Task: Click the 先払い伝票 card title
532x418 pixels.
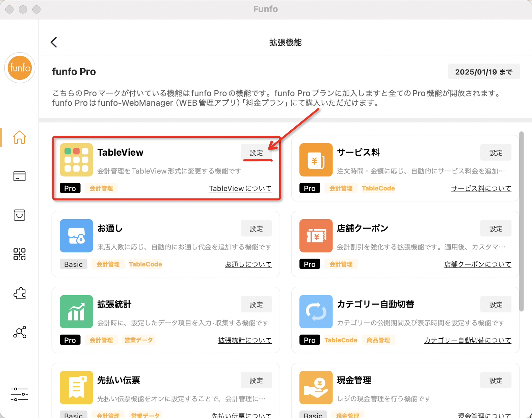Action: (x=119, y=380)
